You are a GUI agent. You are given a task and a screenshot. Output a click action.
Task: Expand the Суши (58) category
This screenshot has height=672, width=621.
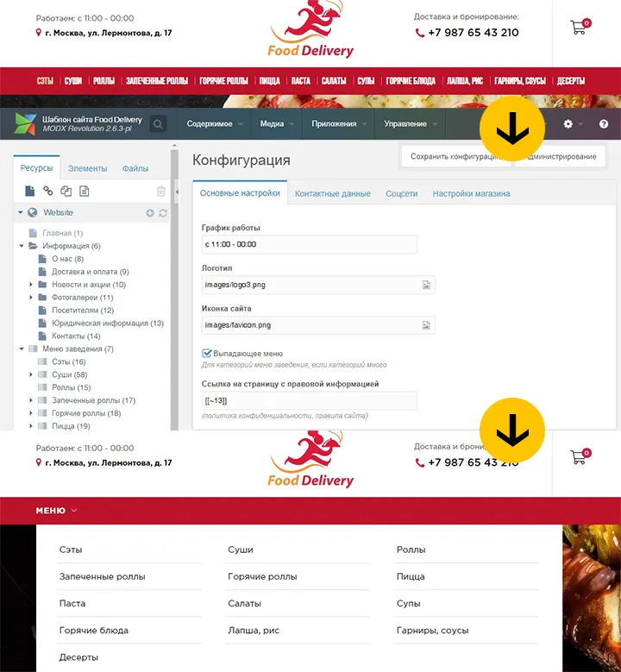point(31,374)
